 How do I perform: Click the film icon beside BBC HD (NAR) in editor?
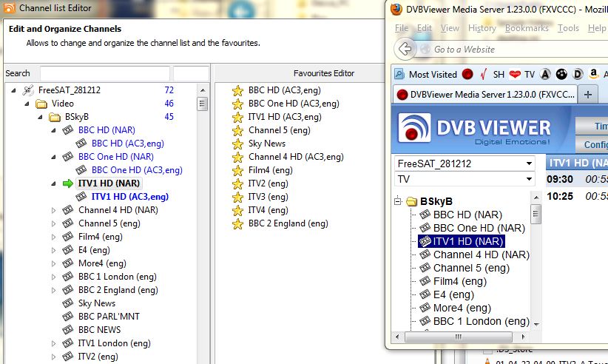coord(68,130)
